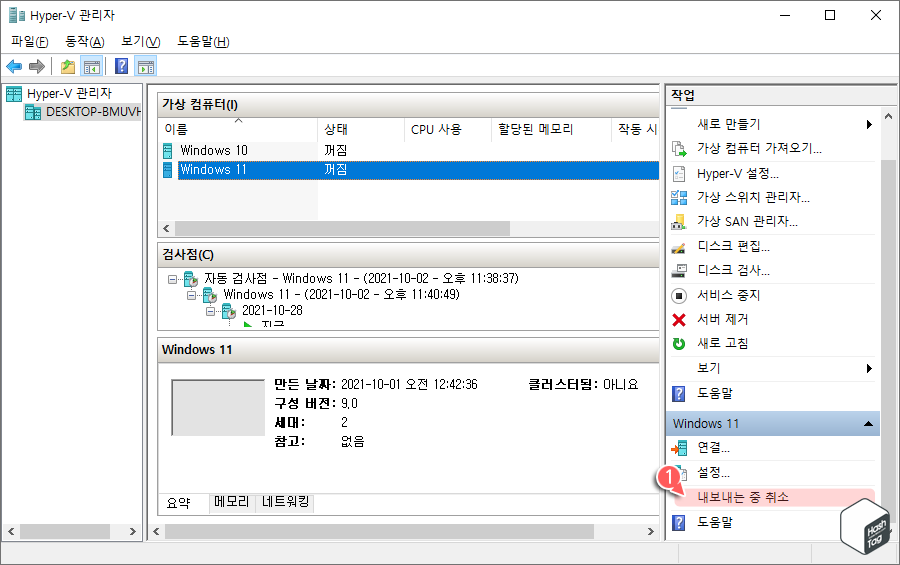This screenshot has height=565, width=900.
Task: Open the 동작(A) menu
Action: (85, 42)
